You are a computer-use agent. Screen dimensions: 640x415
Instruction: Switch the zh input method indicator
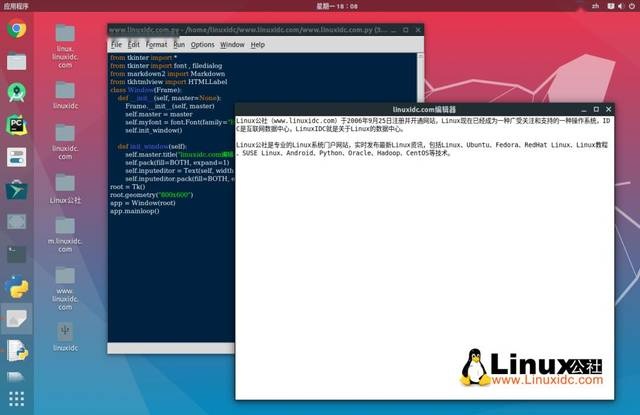pyautogui.click(x=596, y=6)
